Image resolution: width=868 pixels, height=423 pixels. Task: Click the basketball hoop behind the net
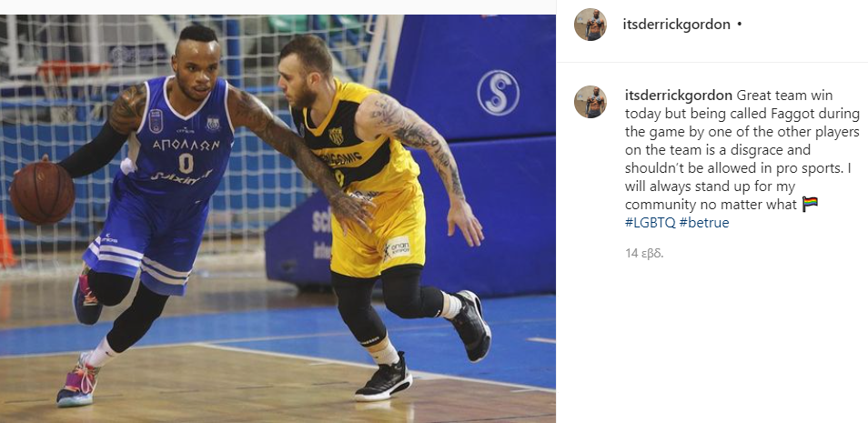pyautogui.click(x=72, y=71)
